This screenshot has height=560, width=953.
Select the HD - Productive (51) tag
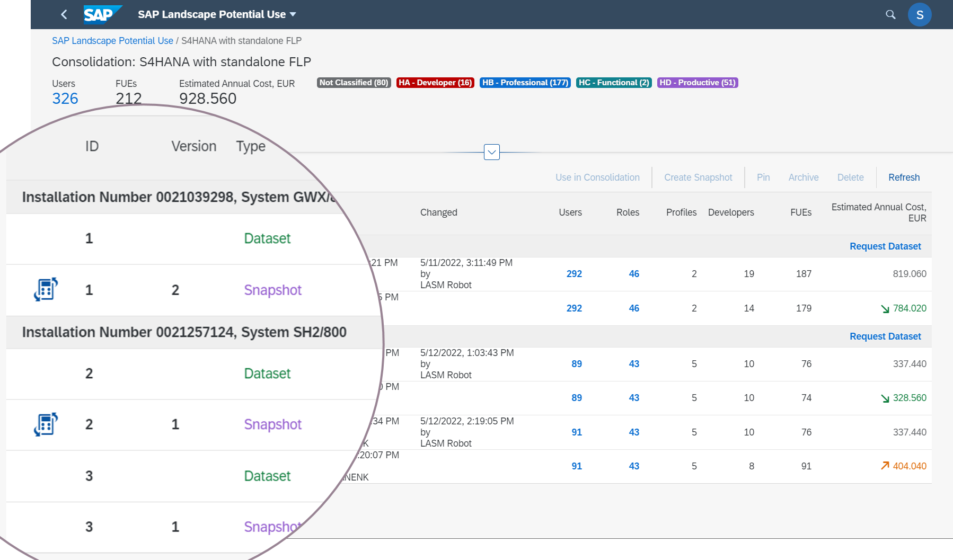coord(698,83)
